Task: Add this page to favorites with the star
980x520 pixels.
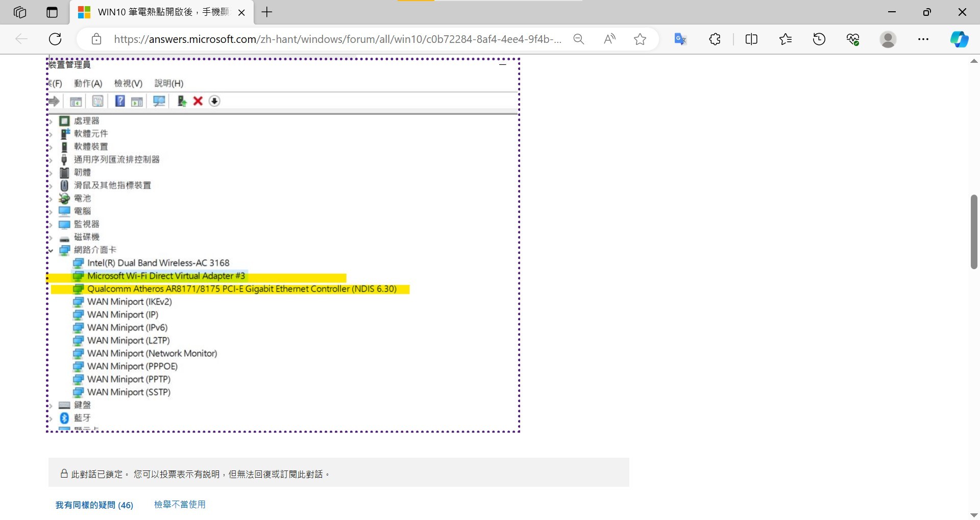Action: pyautogui.click(x=640, y=39)
